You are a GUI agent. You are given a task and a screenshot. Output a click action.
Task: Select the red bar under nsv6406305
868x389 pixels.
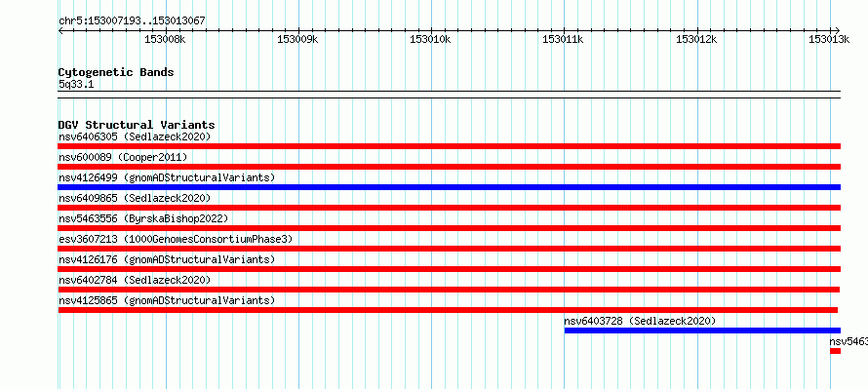pyautogui.click(x=449, y=146)
